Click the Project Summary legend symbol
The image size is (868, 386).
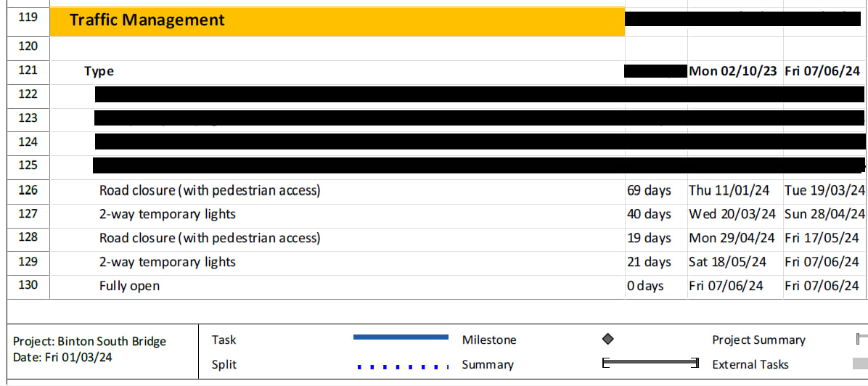862,339
